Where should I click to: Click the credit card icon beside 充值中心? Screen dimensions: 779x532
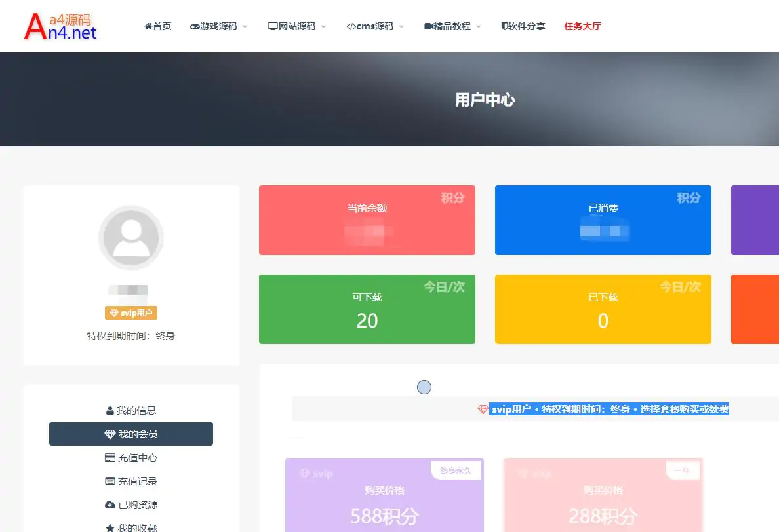110,457
